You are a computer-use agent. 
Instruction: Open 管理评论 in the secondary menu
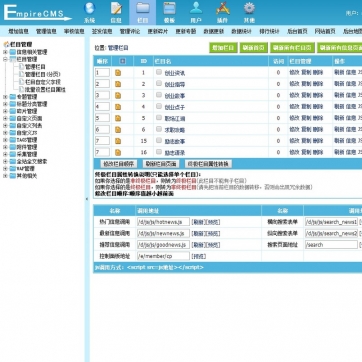(x=130, y=31)
